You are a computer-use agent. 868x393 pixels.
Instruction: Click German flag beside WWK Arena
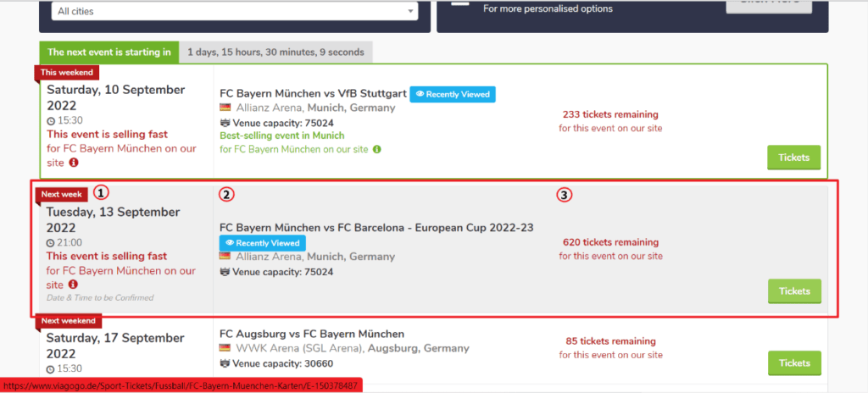pos(225,348)
